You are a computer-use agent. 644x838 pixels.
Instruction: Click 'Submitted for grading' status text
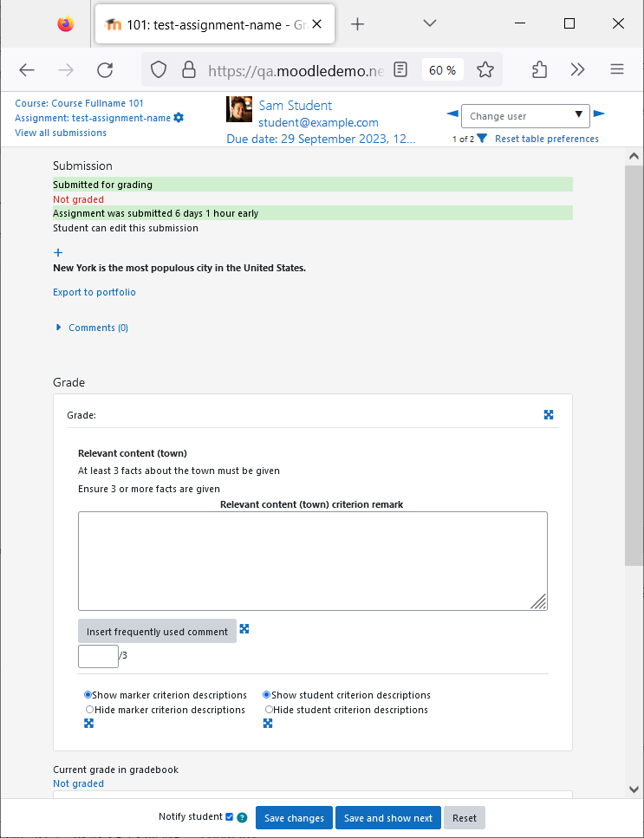[x=102, y=185]
